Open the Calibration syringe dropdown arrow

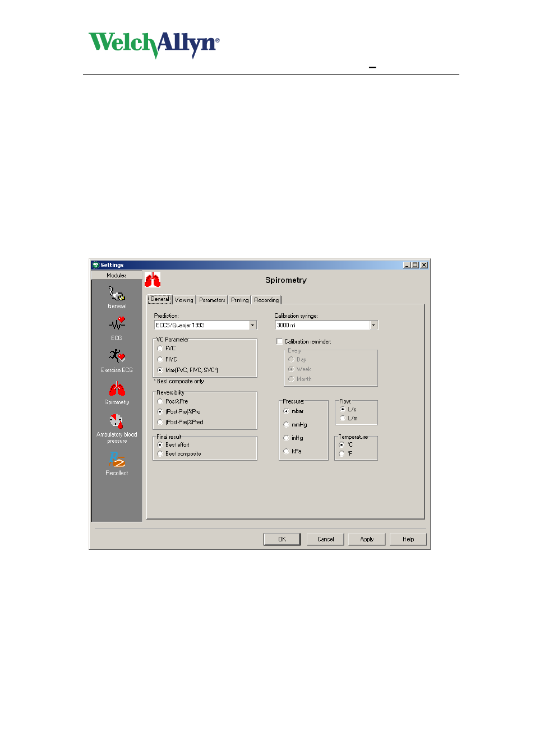point(373,325)
